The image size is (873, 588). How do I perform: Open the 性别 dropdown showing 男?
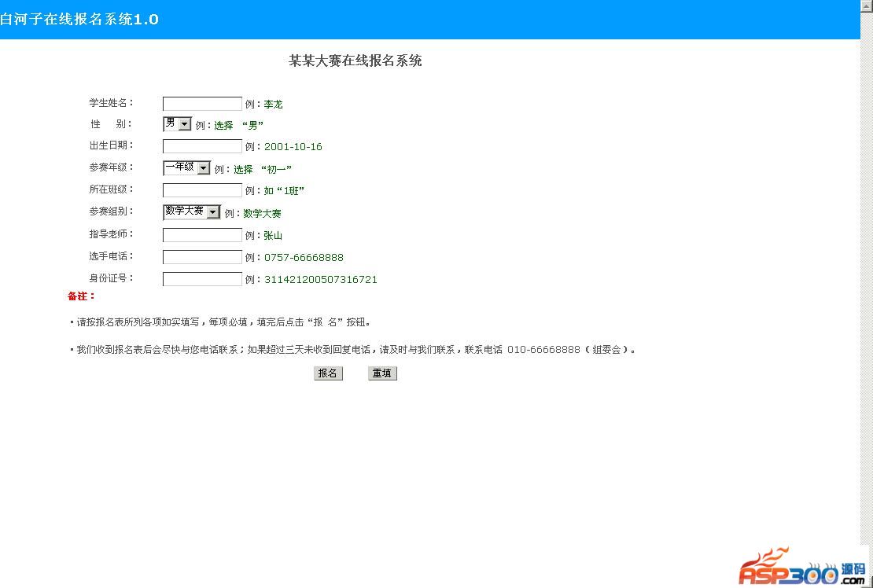point(178,123)
